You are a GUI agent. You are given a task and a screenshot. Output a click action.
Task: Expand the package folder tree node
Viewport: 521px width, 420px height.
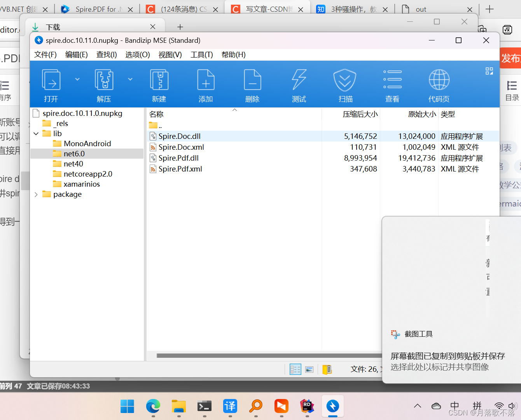coord(36,194)
